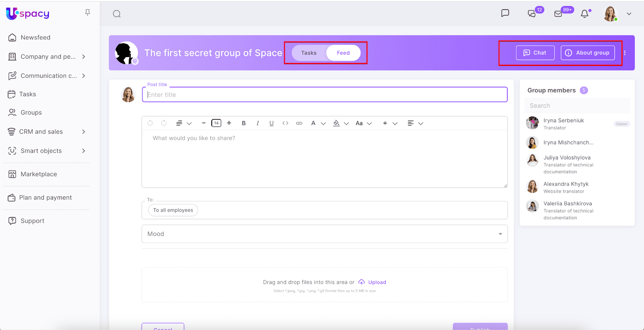644x330 pixels.
Task: Apply italic formatting to post text
Action: pos(258,123)
